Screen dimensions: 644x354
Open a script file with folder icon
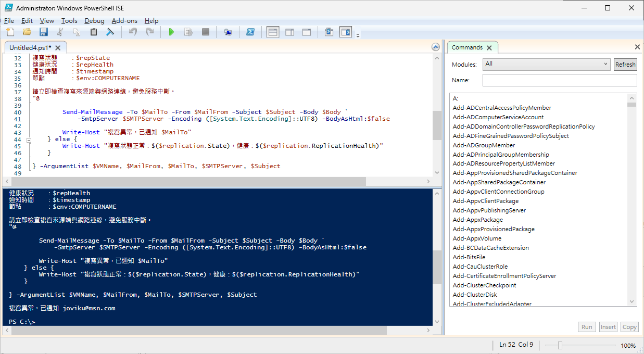[x=27, y=32]
